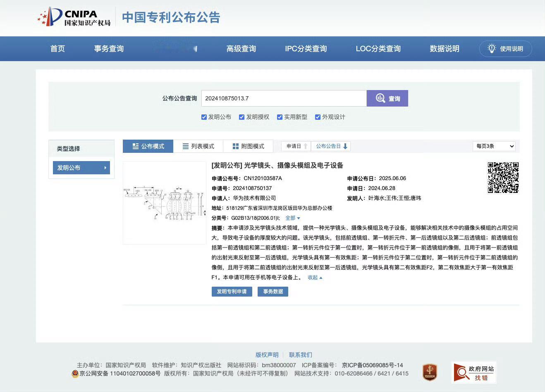This screenshot has width=545, height=392.
Task: Open LOC分类查询 menu item
Action: (x=378, y=49)
